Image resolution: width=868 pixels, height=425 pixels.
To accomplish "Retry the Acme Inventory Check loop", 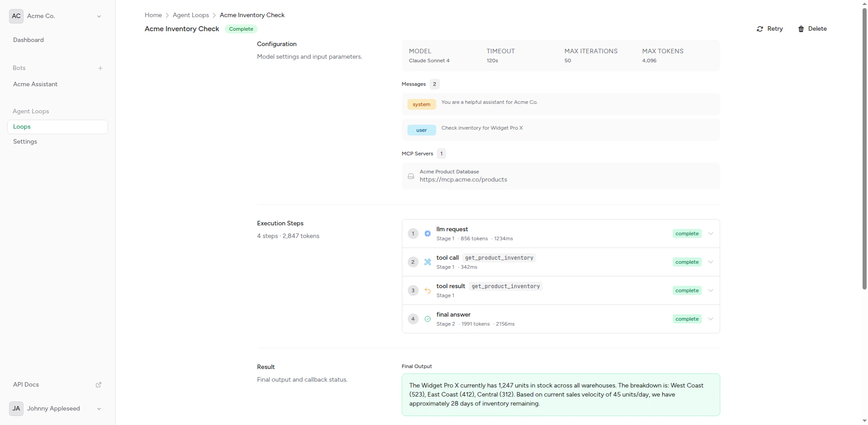I will click(769, 28).
